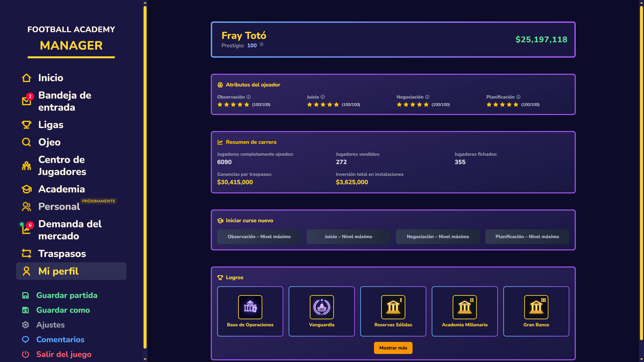Click the sidebar scroll down arrow
This screenshot has height=362, width=644.
click(x=145, y=359)
